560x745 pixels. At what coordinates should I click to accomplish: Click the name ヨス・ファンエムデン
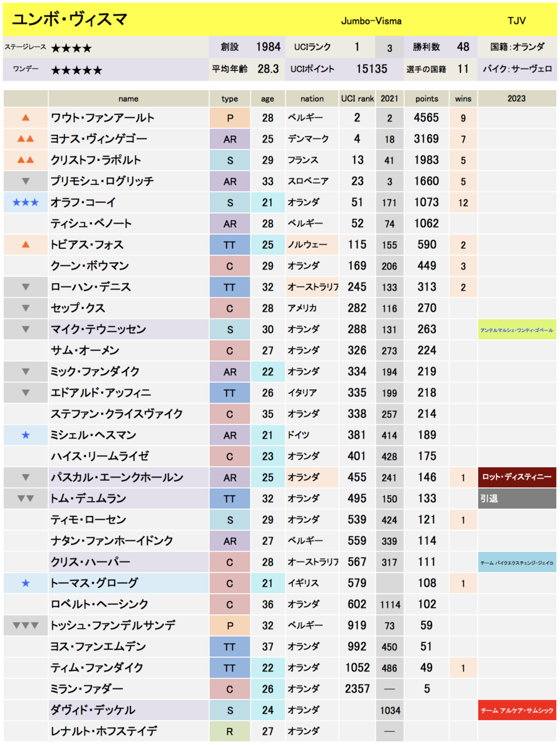tap(98, 646)
